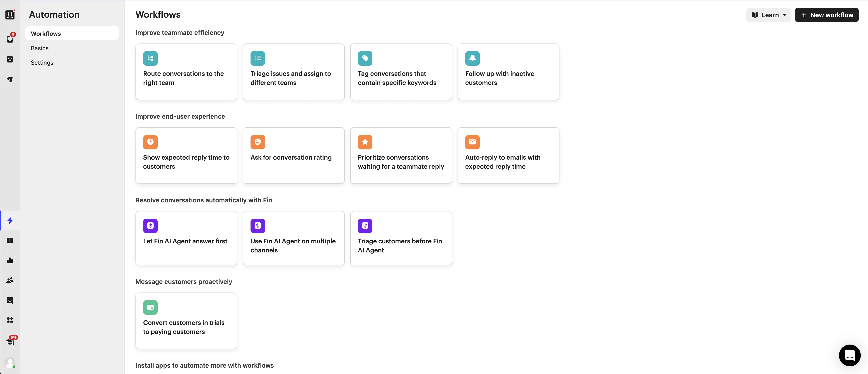Open the Knowledge book icon in sidebar
Viewport: 868px width, 374px height.
(10, 240)
